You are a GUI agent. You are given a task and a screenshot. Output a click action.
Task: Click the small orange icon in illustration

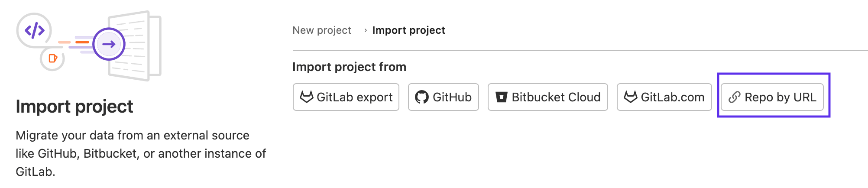click(x=52, y=58)
